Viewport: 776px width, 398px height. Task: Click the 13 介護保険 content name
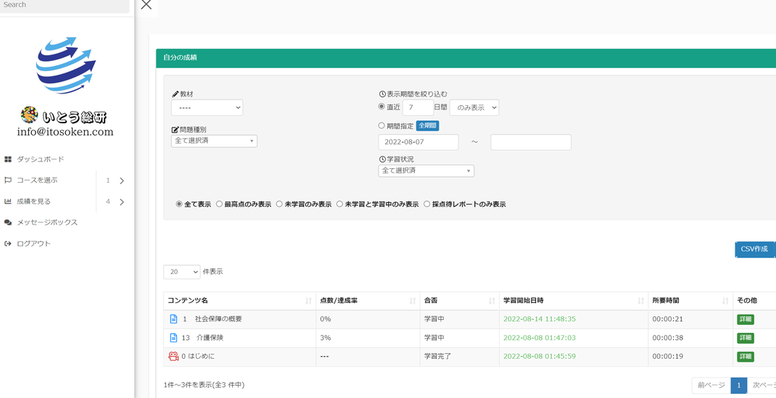pos(203,338)
